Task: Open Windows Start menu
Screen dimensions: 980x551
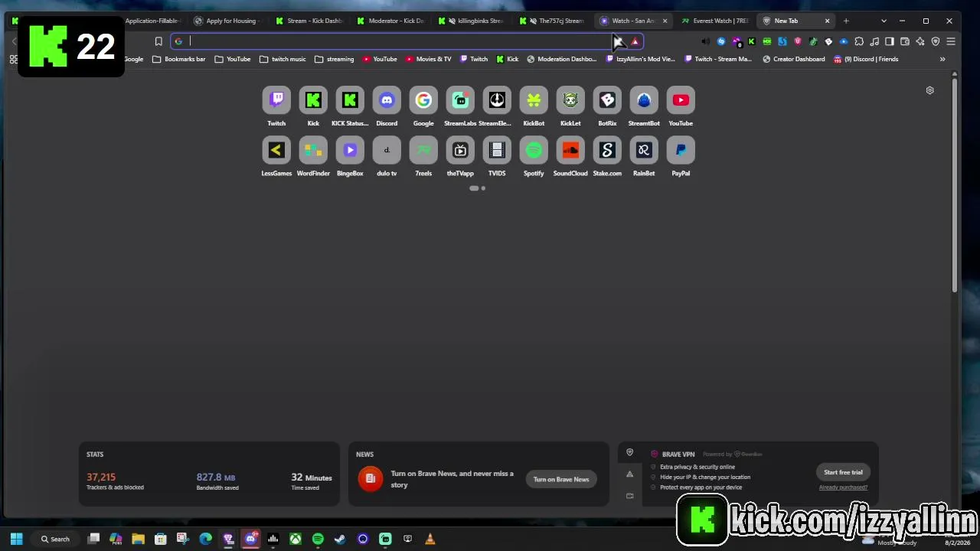Action: click(x=16, y=539)
